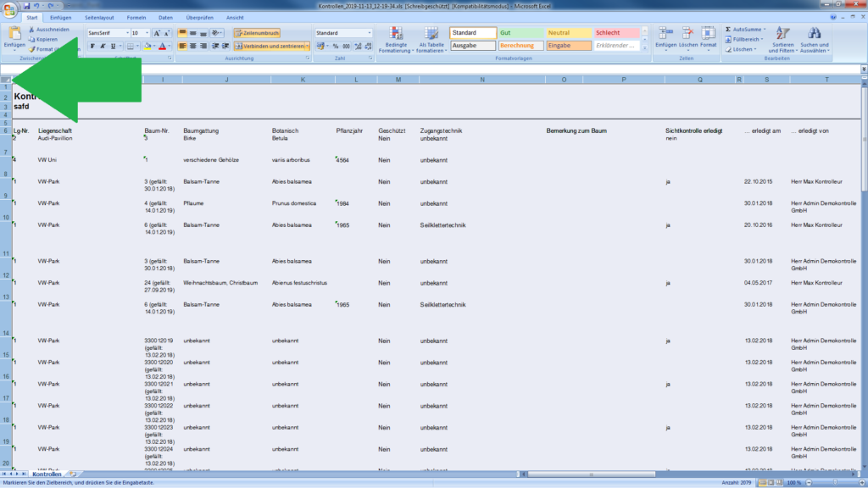Apply the Gut cell style
868x488 pixels.
coord(520,33)
